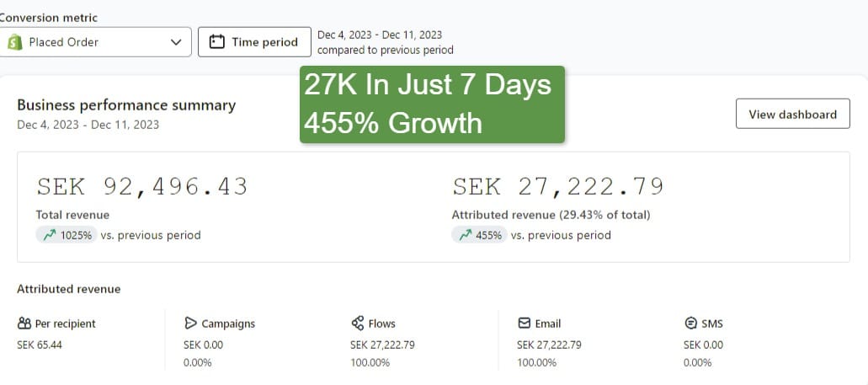Click the View dashboard button
Viewport: 868px width, 385px height.
click(x=792, y=115)
